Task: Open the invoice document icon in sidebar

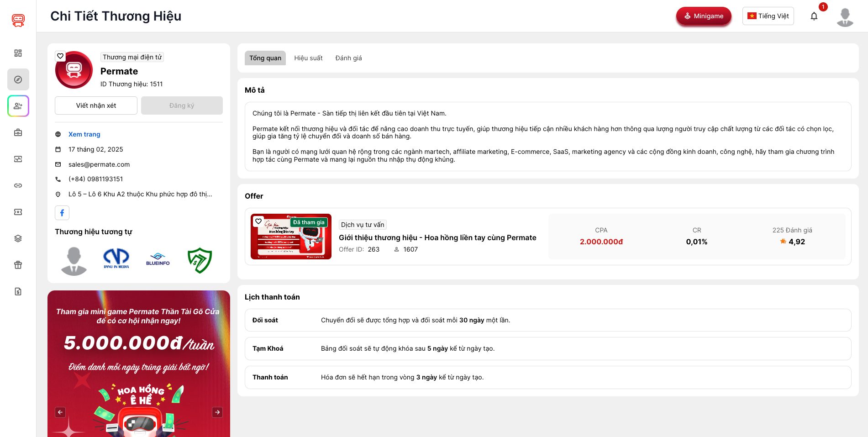Action: coord(18,291)
